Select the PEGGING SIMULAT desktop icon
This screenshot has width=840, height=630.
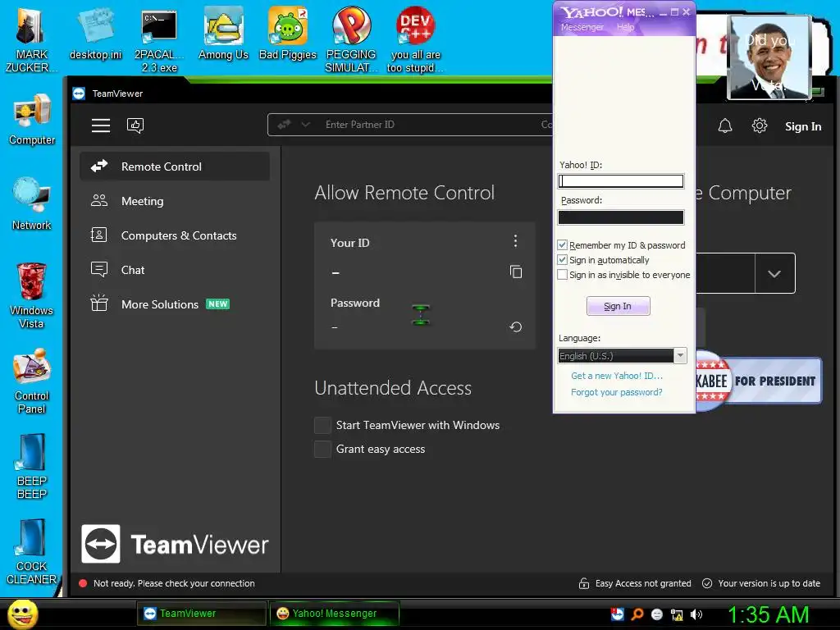351,40
